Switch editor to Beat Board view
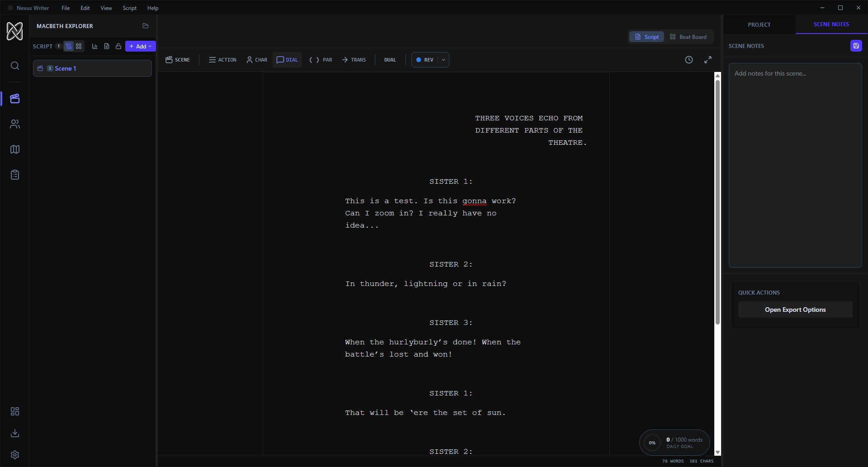The image size is (868, 467). 688,37
